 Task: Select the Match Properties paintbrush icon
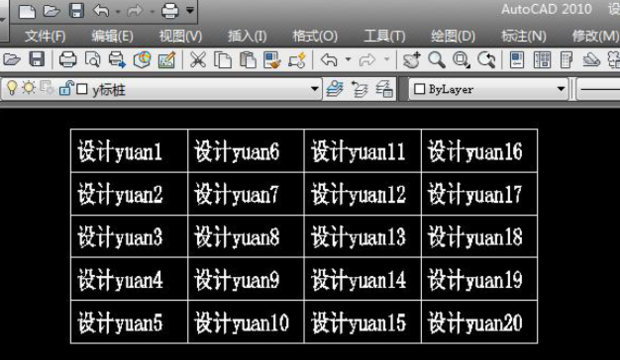tap(272, 60)
